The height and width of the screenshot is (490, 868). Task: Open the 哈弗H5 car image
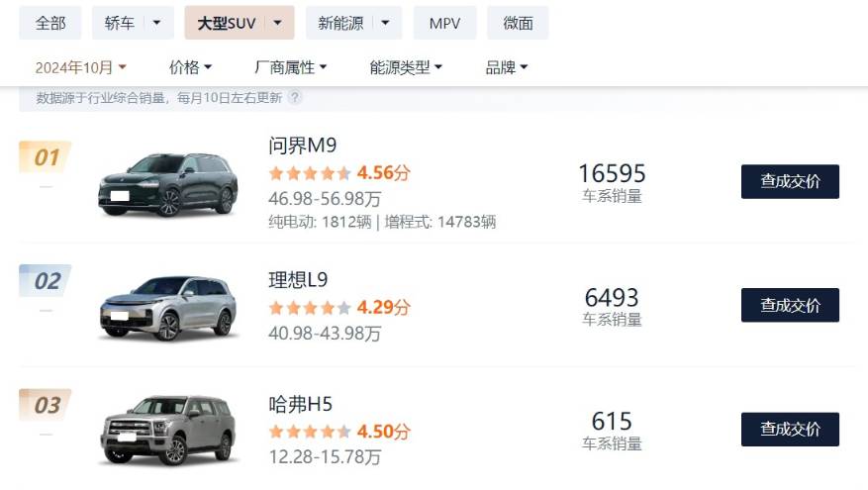tap(167, 431)
